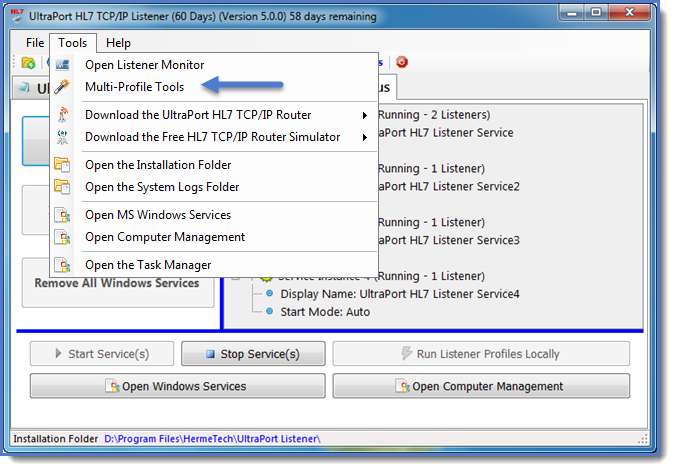Open the installation folder path link

[212, 439]
